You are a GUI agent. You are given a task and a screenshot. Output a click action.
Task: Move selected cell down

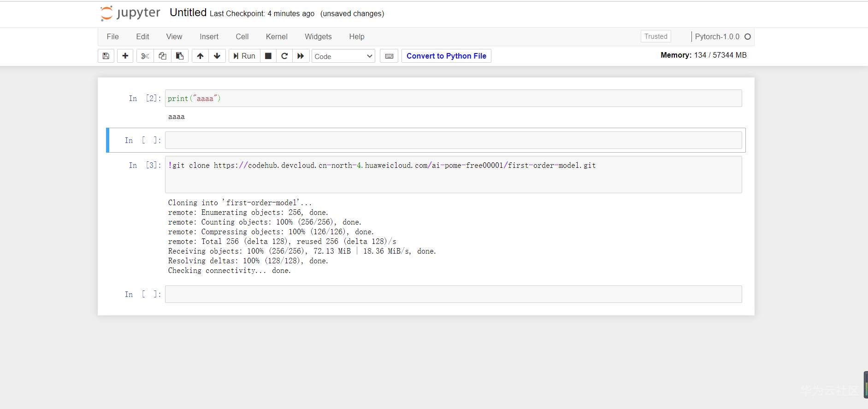(217, 56)
